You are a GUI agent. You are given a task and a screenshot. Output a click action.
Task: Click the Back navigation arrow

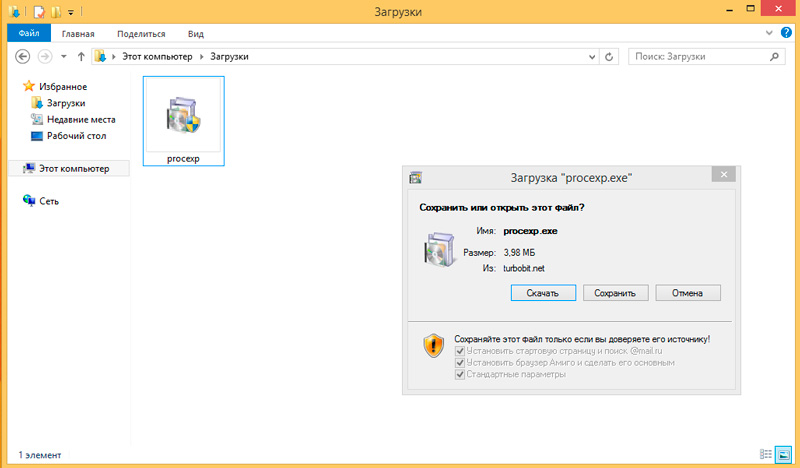pyautogui.click(x=22, y=56)
